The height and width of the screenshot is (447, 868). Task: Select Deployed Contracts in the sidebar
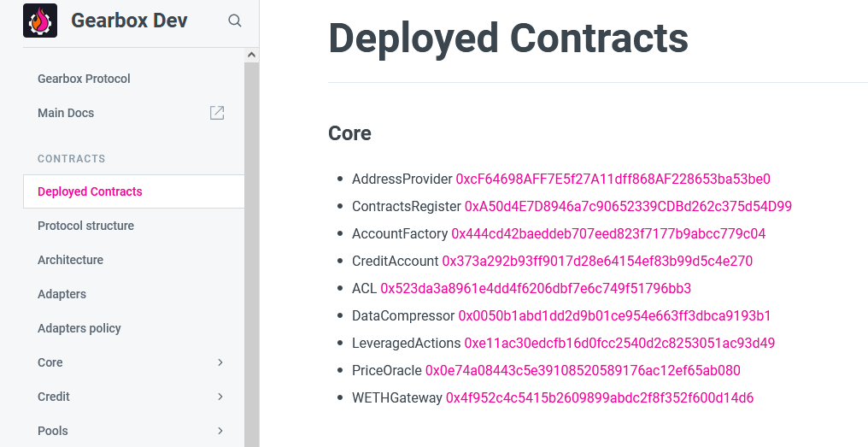(90, 191)
